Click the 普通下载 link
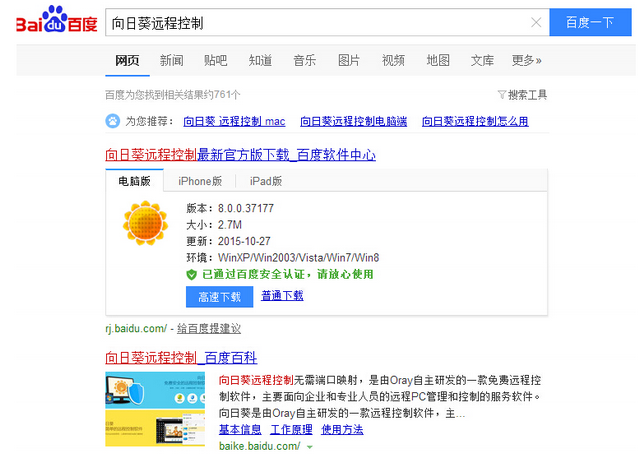Screen dimensions: 640x463 [282, 296]
